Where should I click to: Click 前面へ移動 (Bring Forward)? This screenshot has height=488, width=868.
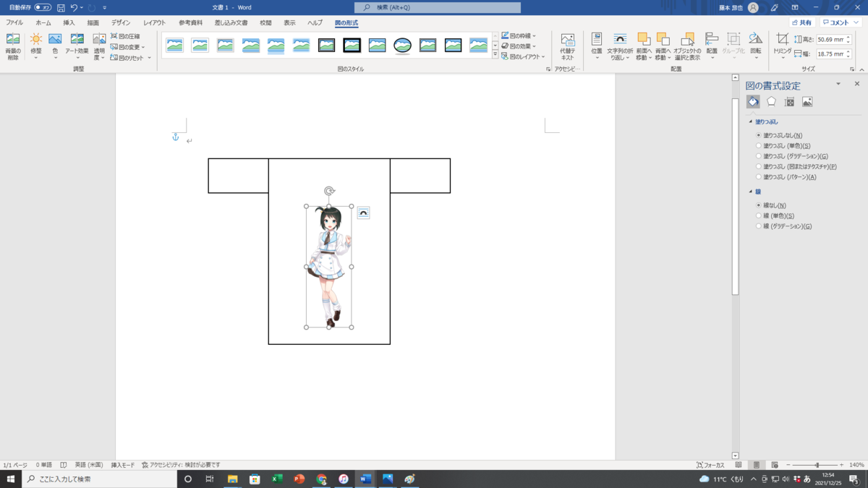(x=644, y=46)
